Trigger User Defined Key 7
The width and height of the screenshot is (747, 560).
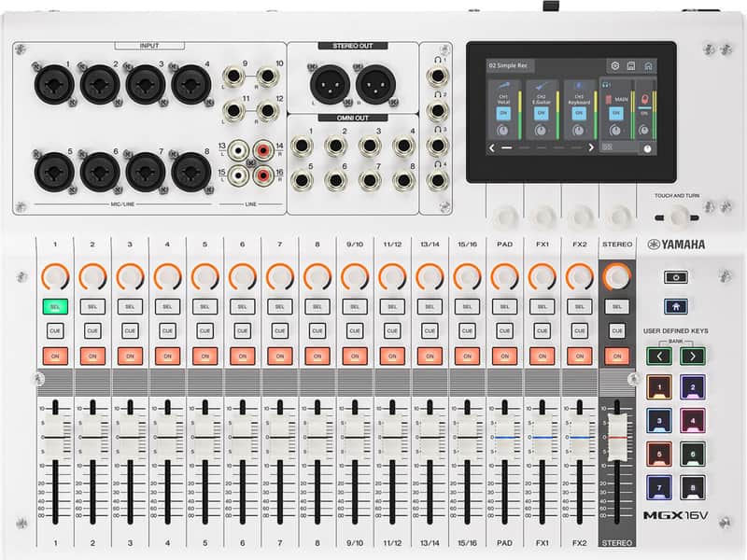(659, 487)
